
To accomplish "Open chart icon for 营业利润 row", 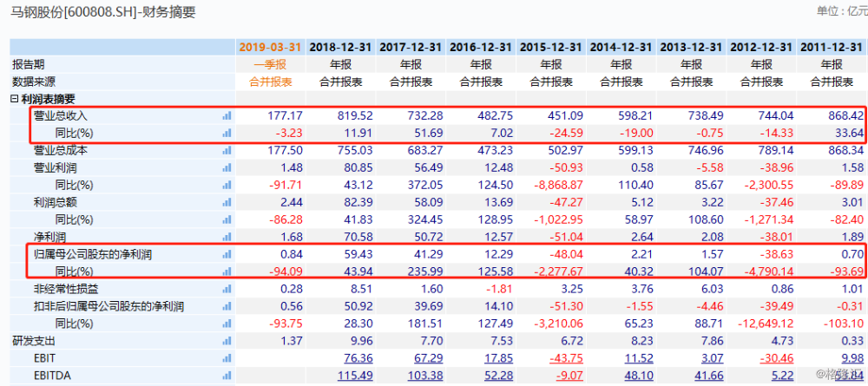I will pos(227,168).
